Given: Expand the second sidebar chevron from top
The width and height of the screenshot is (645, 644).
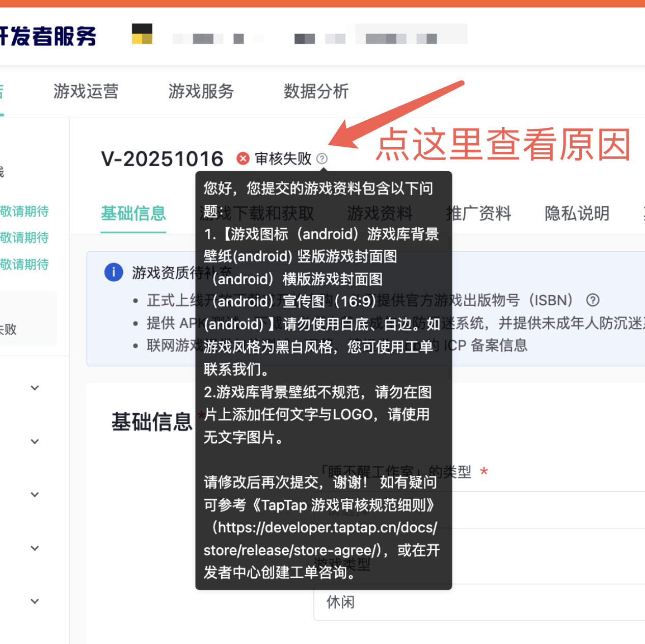Looking at the screenshot, I should (x=35, y=441).
